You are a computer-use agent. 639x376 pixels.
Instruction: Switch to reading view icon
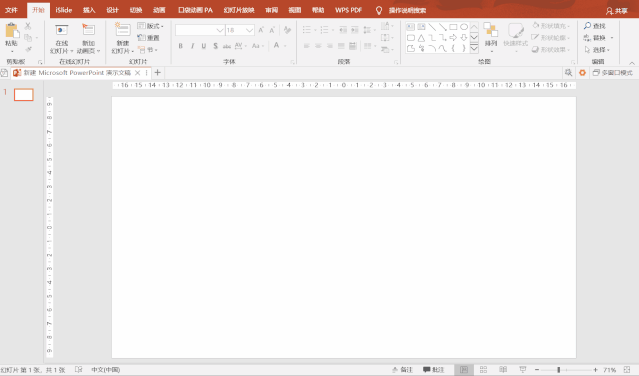tap(503, 369)
